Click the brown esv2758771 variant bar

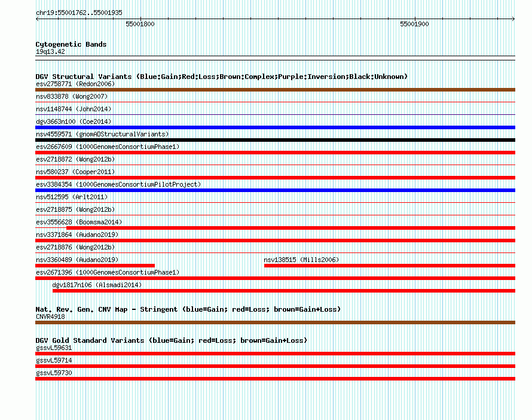tap(275, 90)
